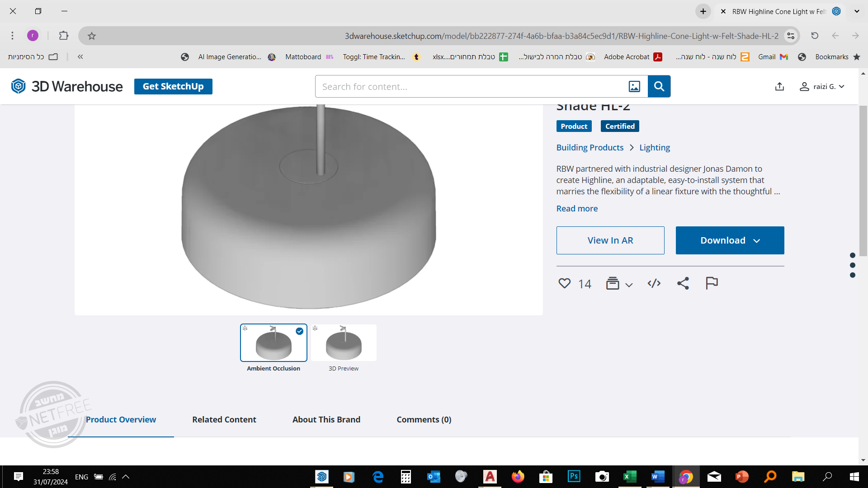Open the raizi G. account menu
Image resolution: width=868 pixels, height=488 pixels.
pos(822,86)
